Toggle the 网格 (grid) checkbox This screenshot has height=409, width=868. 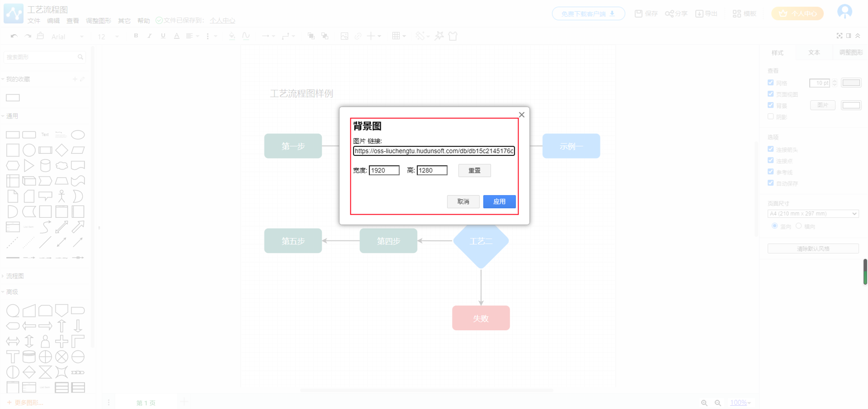[770, 83]
